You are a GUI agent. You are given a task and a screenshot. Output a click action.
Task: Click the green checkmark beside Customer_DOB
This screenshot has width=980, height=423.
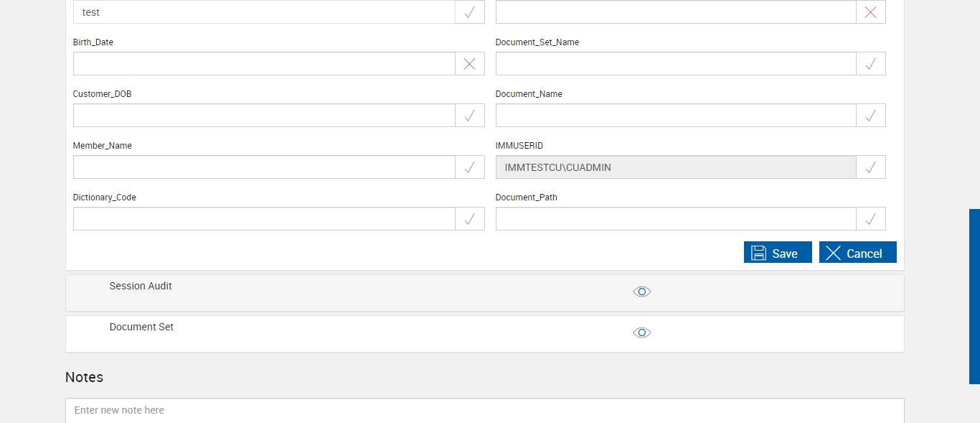469,116
